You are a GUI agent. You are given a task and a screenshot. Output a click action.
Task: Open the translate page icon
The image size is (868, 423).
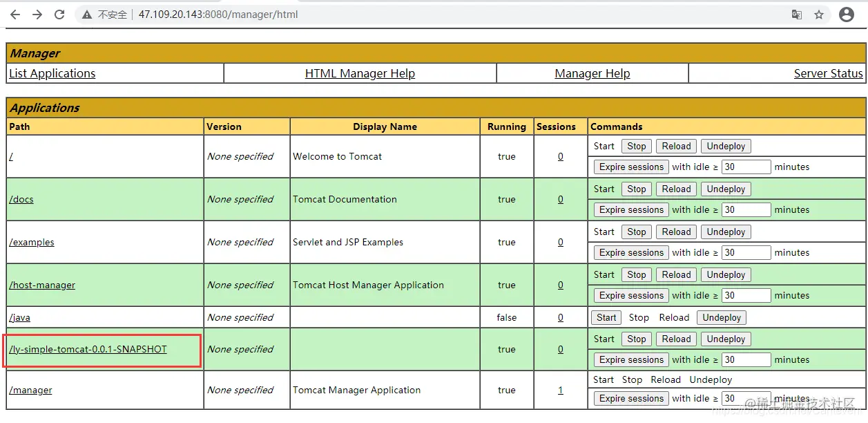click(x=797, y=15)
